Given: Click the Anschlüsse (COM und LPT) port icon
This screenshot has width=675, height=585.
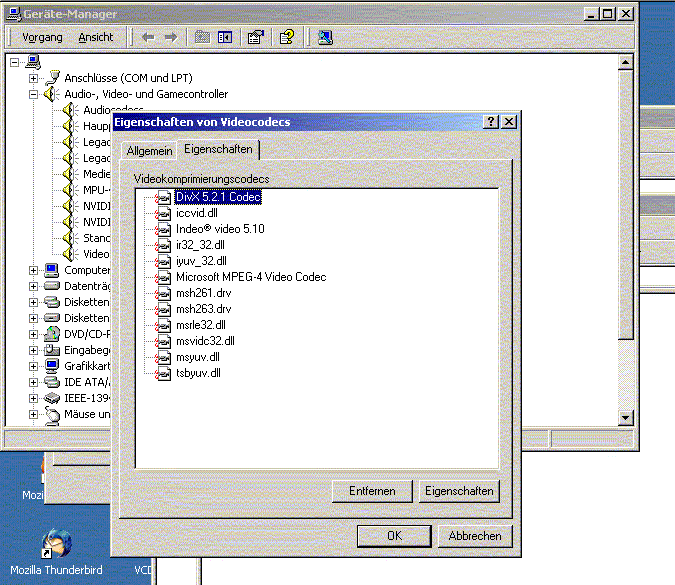Looking at the screenshot, I should pyautogui.click(x=53, y=78).
